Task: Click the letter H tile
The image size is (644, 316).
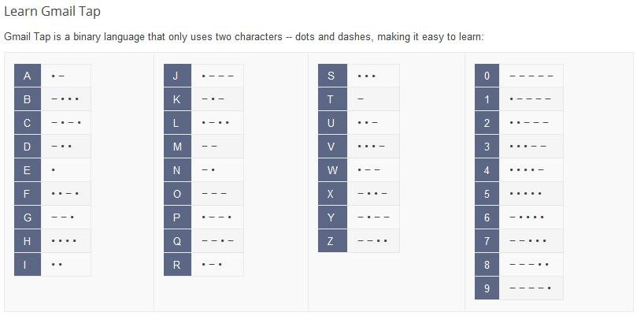Action: [28, 241]
